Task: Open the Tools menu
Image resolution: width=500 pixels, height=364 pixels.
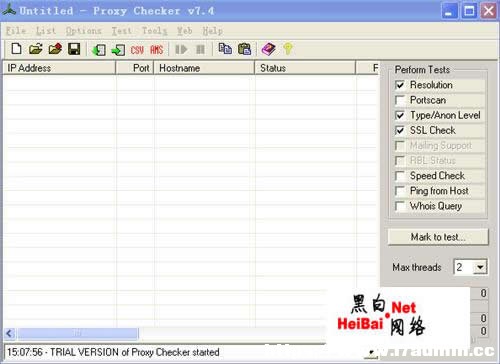Action: [x=154, y=31]
